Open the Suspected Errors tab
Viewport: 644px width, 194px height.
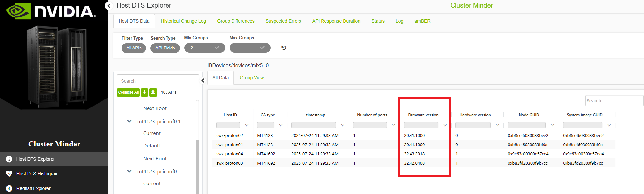coord(283,21)
